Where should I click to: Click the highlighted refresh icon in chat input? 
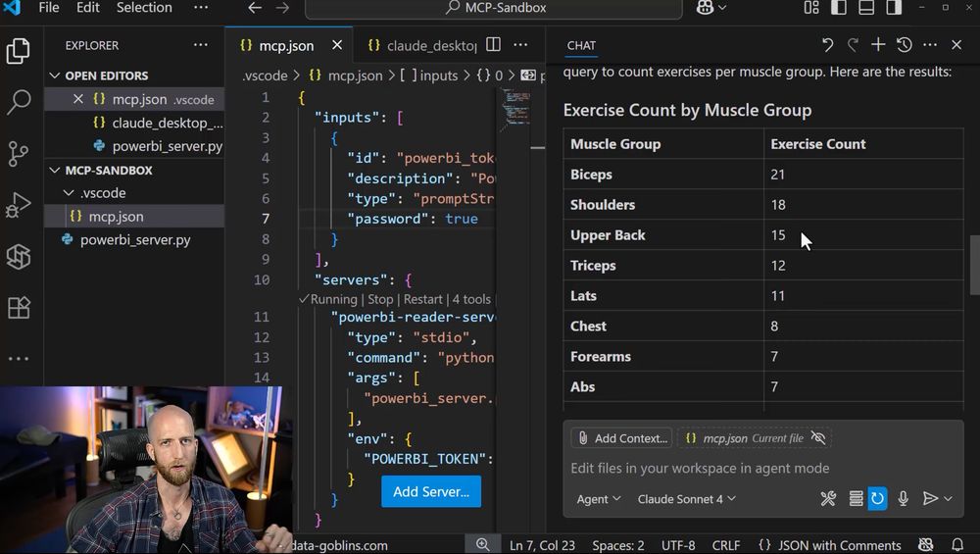pyautogui.click(x=877, y=498)
